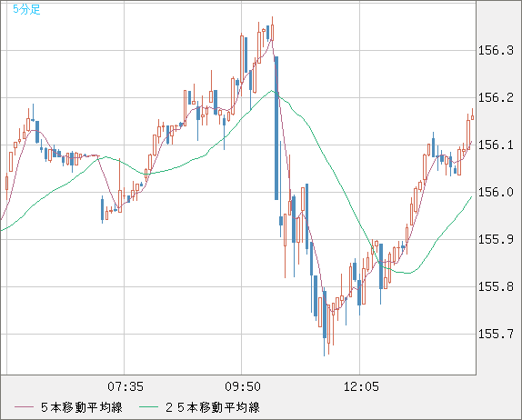Click the purple 5-period legend line swatch
522x420 pixels.
(x=24, y=407)
